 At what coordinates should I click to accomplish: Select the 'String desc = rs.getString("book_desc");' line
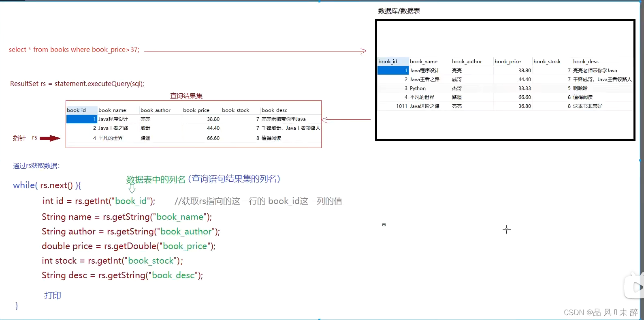point(122,275)
